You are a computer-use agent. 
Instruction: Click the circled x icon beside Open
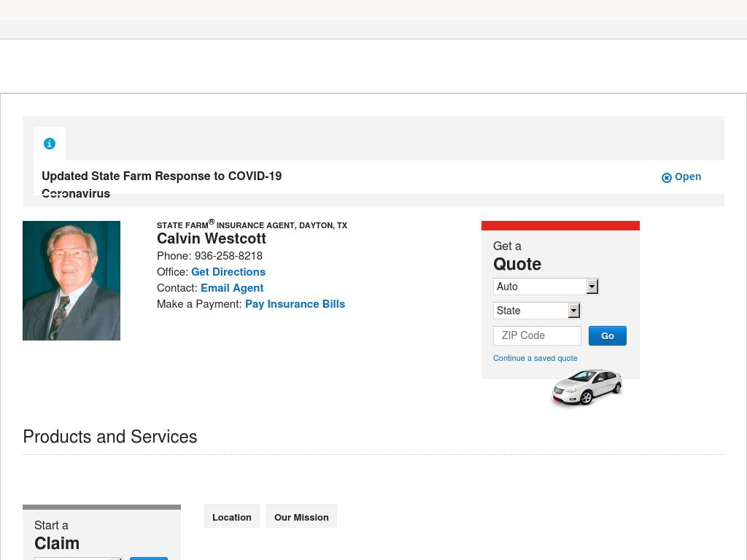tap(667, 178)
